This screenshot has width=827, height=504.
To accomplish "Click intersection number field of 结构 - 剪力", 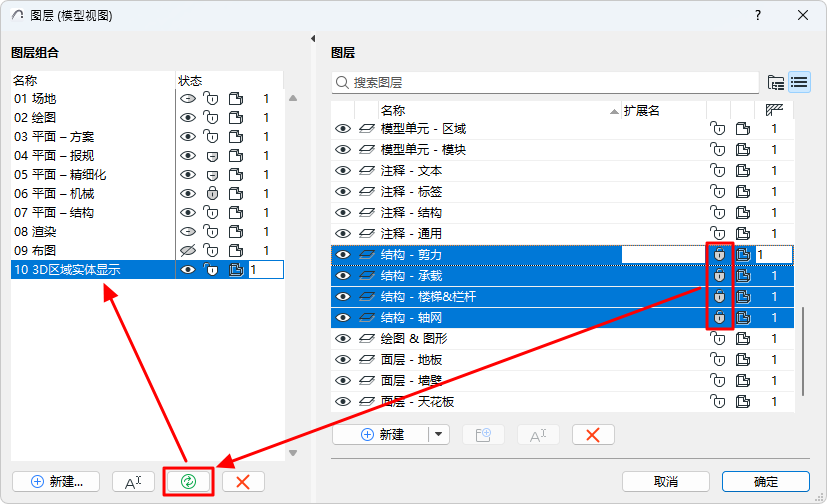I will (x=774, y=255).
